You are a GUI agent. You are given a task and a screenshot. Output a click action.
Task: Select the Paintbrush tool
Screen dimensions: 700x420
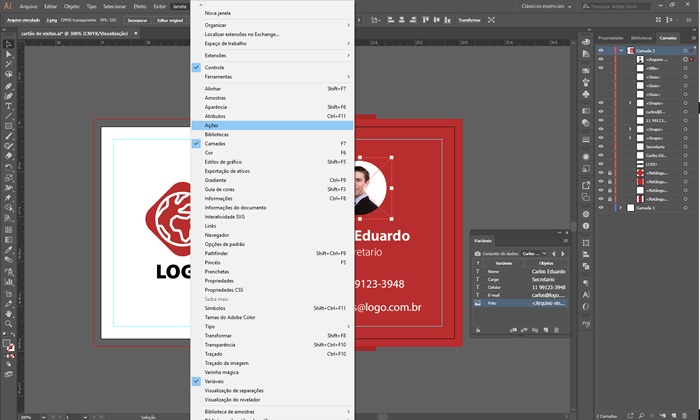[8, 136]
